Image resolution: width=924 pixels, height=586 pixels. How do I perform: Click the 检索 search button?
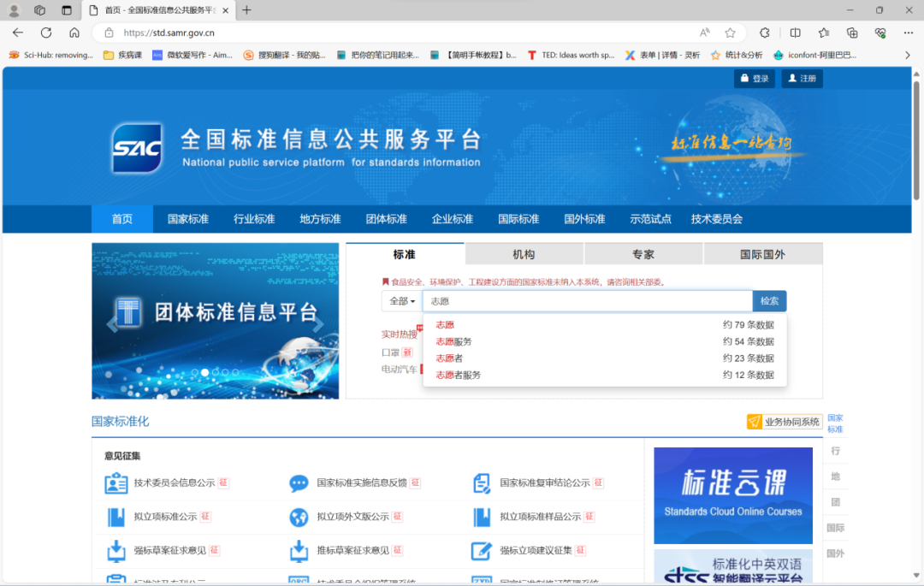(x=769, y=301)
